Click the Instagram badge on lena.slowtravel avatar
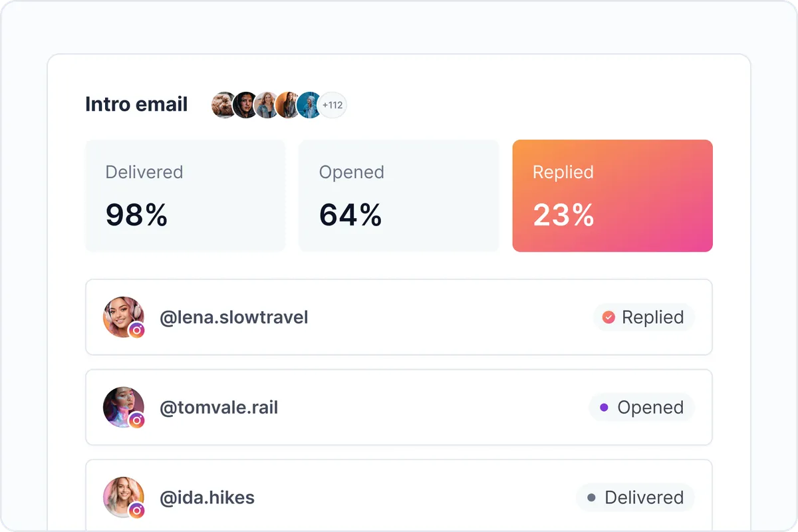This screenshot has width=798, height=532. [136, 330]
